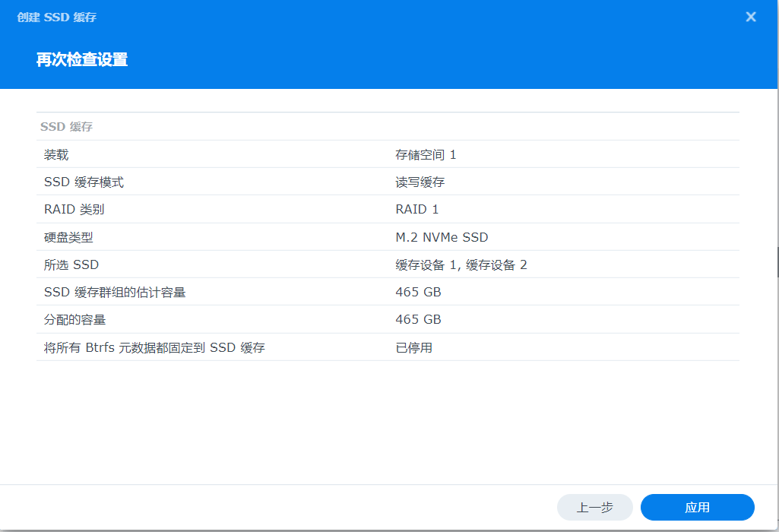
Task: Click the 再次检查设置 heading
Action: (82, 60)
